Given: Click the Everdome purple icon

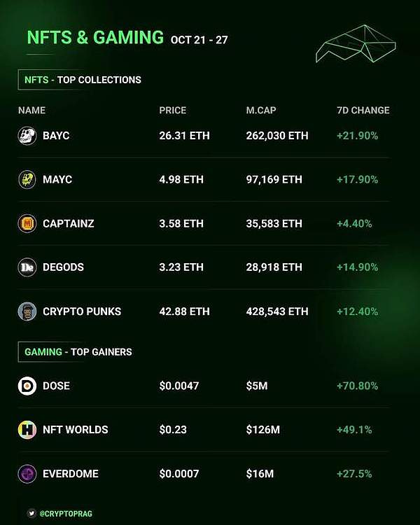Looking at the screenshot, I should pos(27,474).
